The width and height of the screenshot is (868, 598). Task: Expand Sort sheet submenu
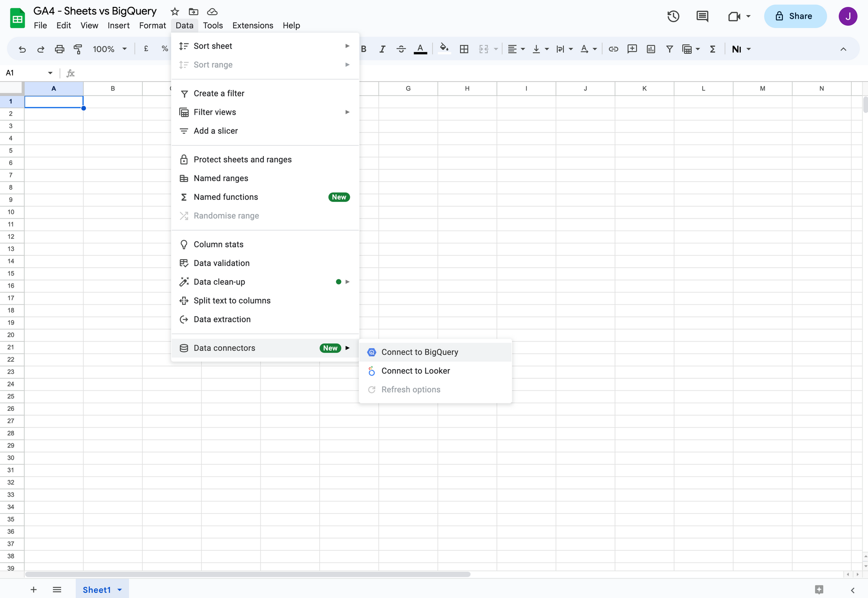(x=265, y=46)
